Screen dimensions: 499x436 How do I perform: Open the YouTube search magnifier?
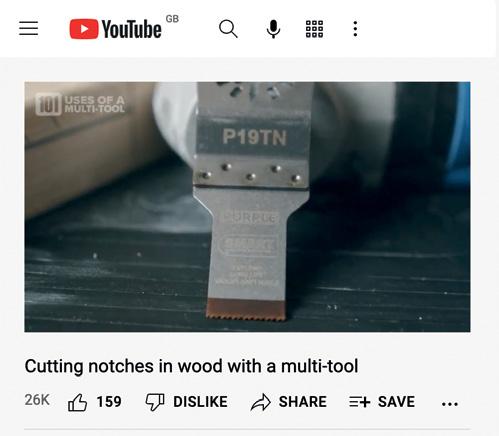(228, 29)
